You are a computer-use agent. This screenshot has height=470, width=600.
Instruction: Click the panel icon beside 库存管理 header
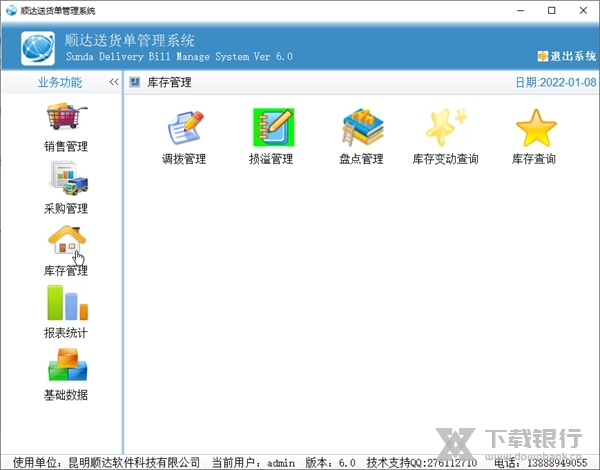[x=134, y=82]
